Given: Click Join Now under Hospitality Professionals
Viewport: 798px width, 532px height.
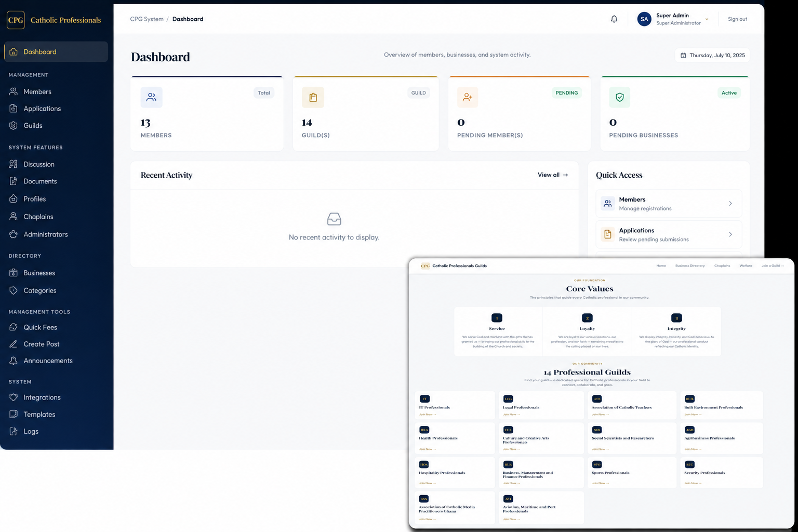Looking at the screenshot, I should (428, 483).
